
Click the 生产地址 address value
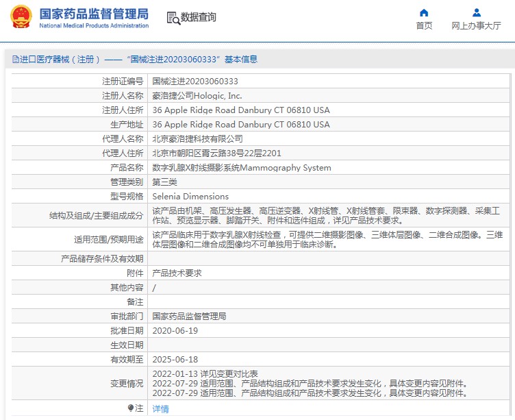pyautogui.click(x=241, y=125)
